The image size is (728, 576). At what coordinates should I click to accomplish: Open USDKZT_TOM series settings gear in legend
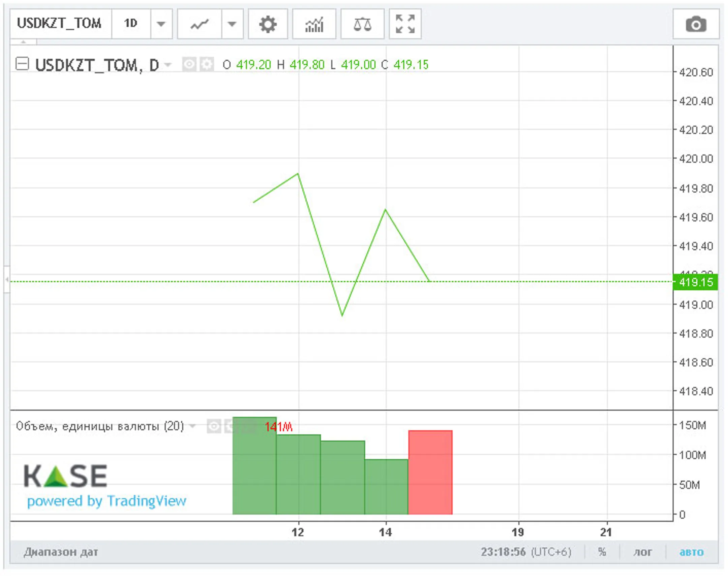click(207, 64)
